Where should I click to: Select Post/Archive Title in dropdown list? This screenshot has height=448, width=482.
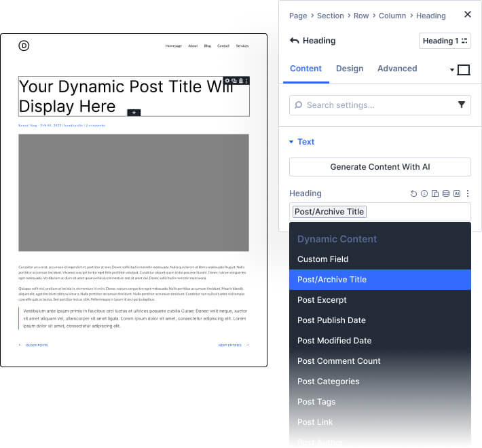coord(380,280)
